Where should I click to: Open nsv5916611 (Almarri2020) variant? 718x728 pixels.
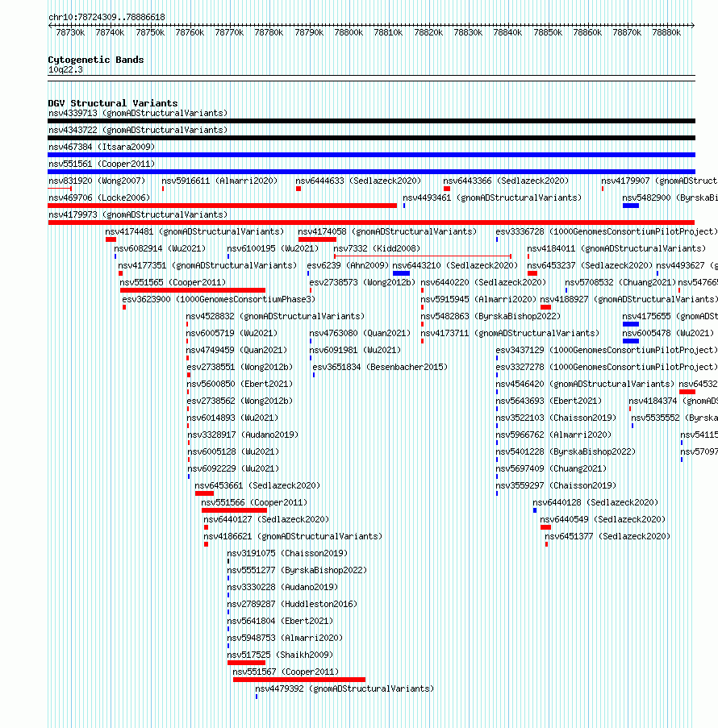[x=219, y=181]
